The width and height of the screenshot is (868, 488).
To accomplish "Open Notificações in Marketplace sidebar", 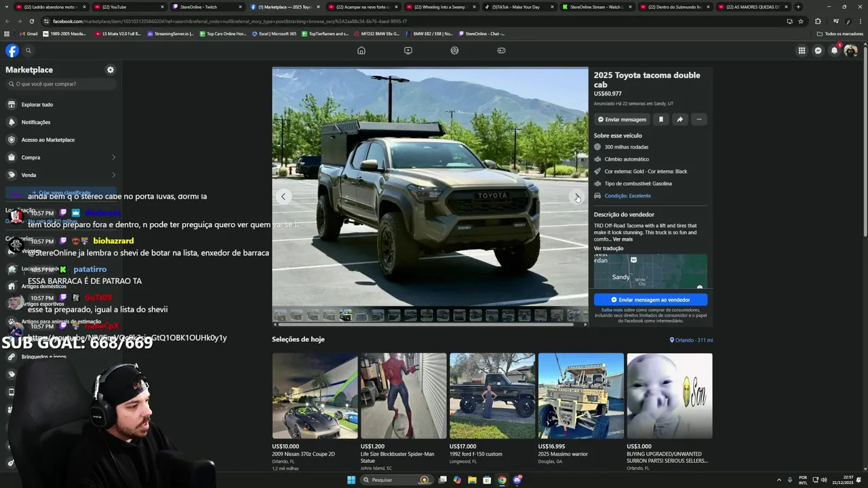I will [x=61, y=122].
